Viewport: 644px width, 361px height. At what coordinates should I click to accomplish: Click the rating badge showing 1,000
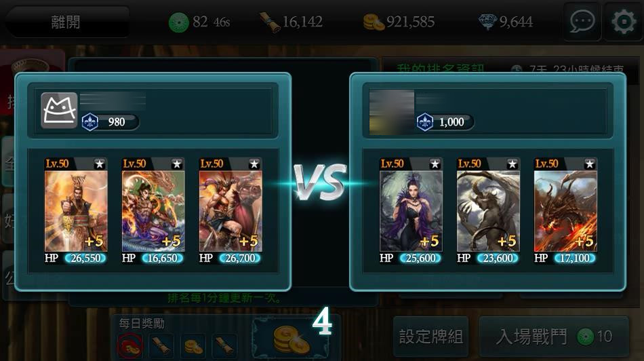click(x=445, y=122)
